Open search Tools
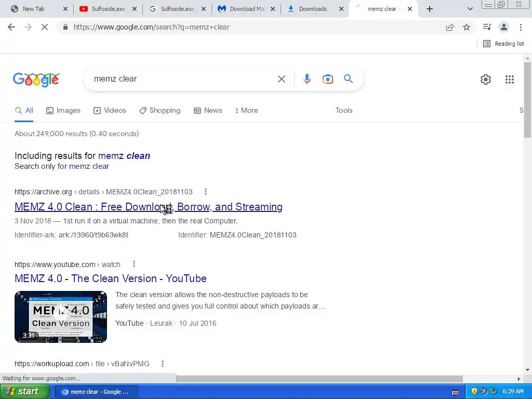 (344, 111)
